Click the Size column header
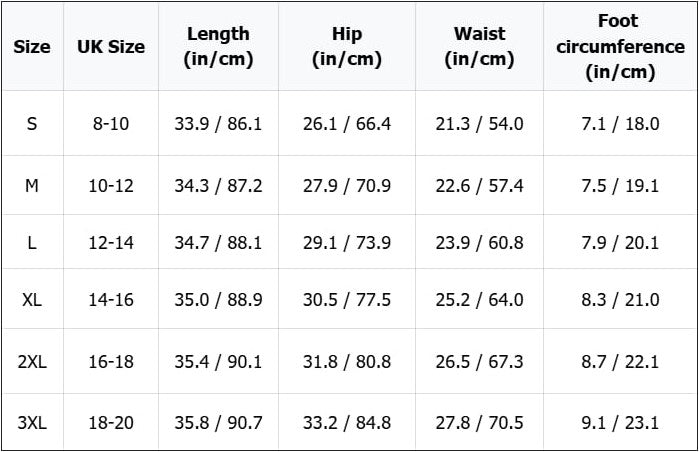Viewport: 699px width, 452px height. pos(32,47)
